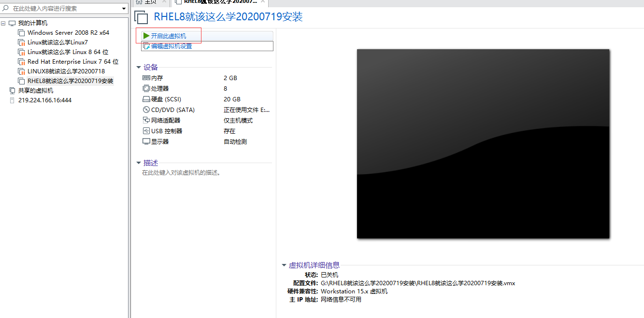
Task: Click the My Computer (我的计算机) monitor icon
Action: (13, 23)
